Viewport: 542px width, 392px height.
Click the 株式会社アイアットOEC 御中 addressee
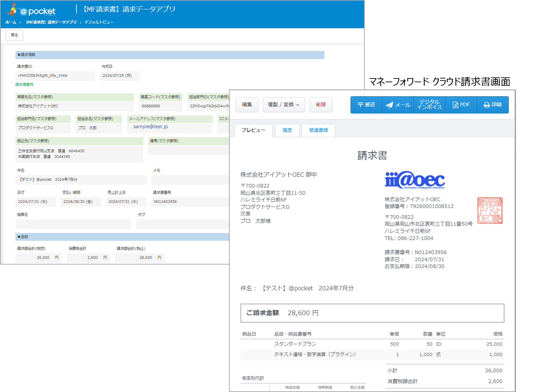tap(279, 175)
